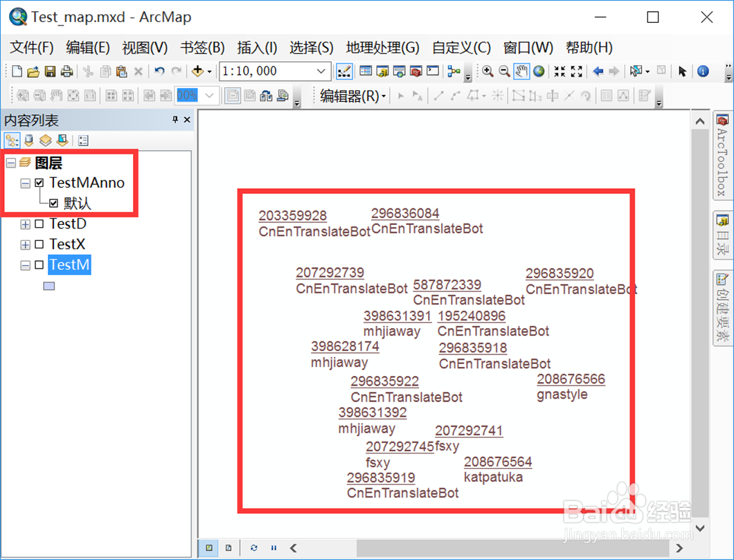The width and height of the screenshot is (734, 560).
Task: Activate the Pan hand tool
Action: (x=521, y=71)
